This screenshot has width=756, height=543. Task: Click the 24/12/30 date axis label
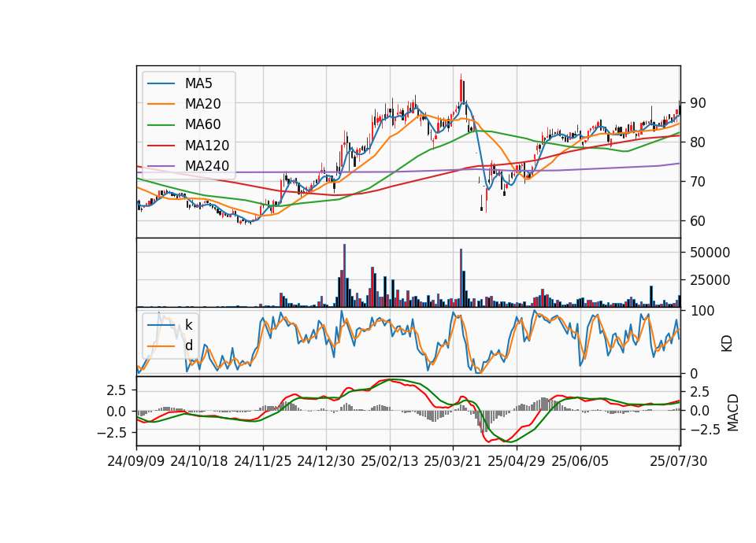point(326,461)
